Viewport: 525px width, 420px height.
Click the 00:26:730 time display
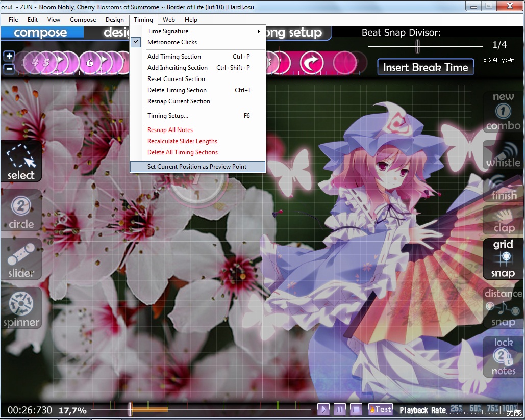tap(30, 410)
